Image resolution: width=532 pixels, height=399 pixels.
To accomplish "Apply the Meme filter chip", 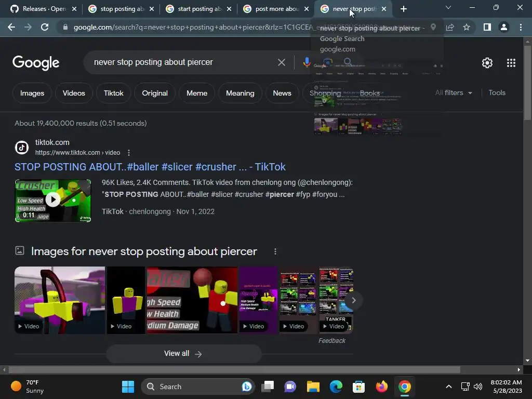I will (197, 93).
